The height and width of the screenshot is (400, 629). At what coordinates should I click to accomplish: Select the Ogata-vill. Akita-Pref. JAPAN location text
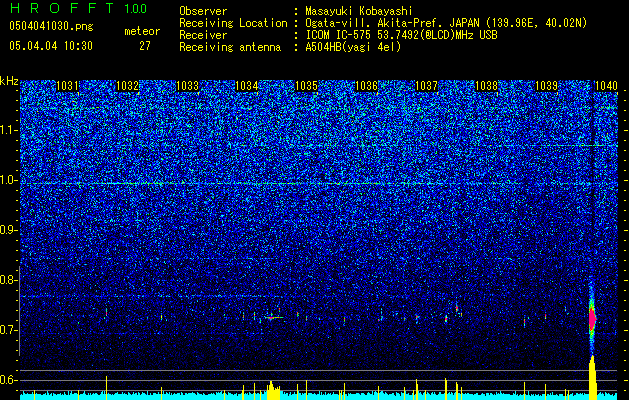pos(446,23)
